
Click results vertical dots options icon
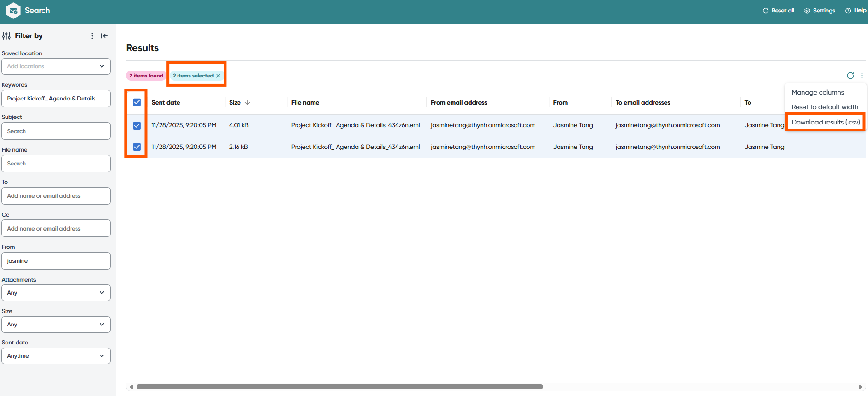862,76
